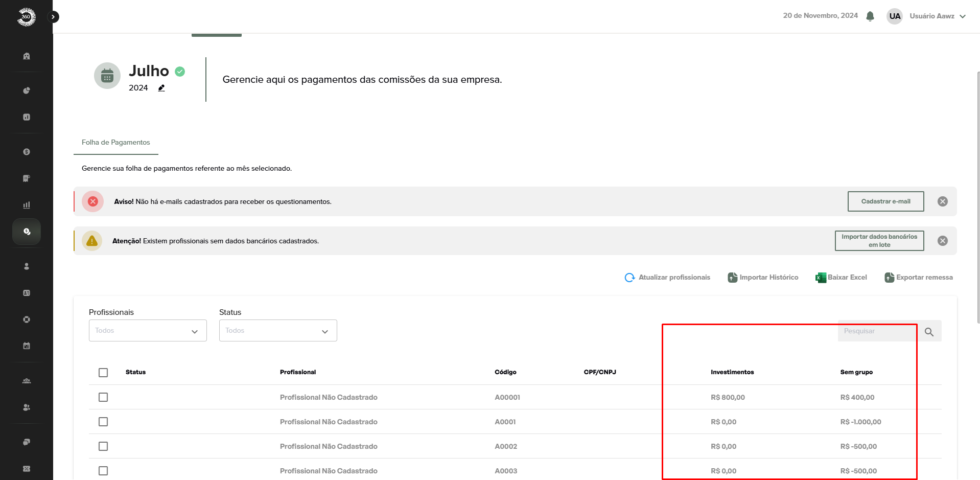The width and height of the screenshot is (980, 480).
Task: Expand the Usuário Aawz user menu
Action: coord(938,16)
